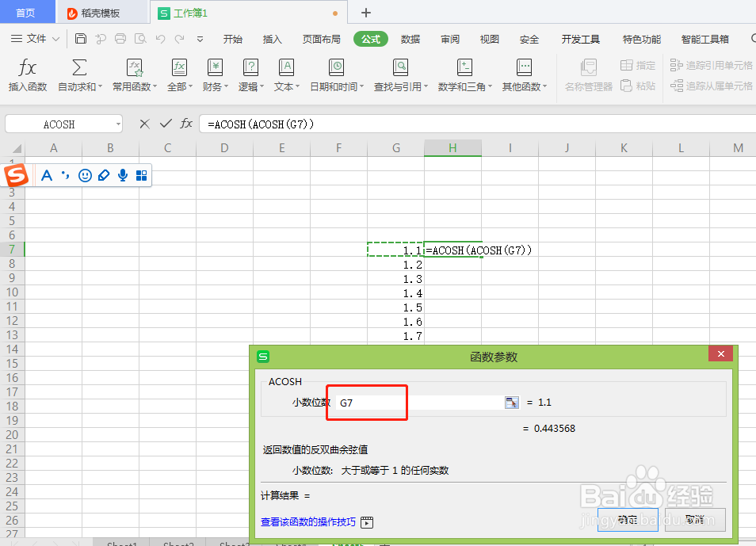Expand the Name Box dropdown arrow
This screenshot has width=756, height=546.
click(118, 124)
